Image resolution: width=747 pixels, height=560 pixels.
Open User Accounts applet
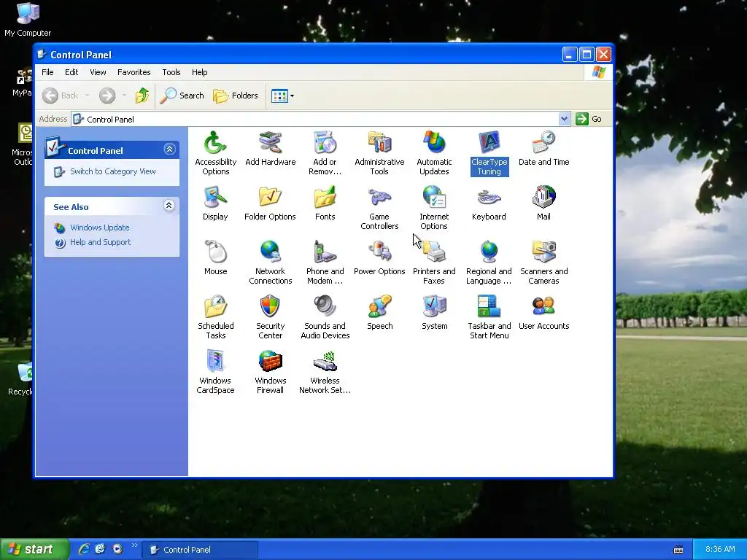click(x=543, y=312)
